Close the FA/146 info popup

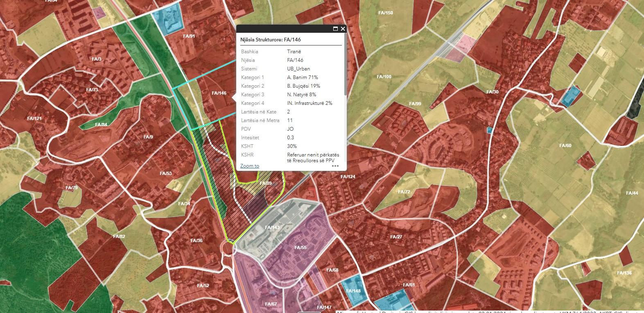click(343, 29)
